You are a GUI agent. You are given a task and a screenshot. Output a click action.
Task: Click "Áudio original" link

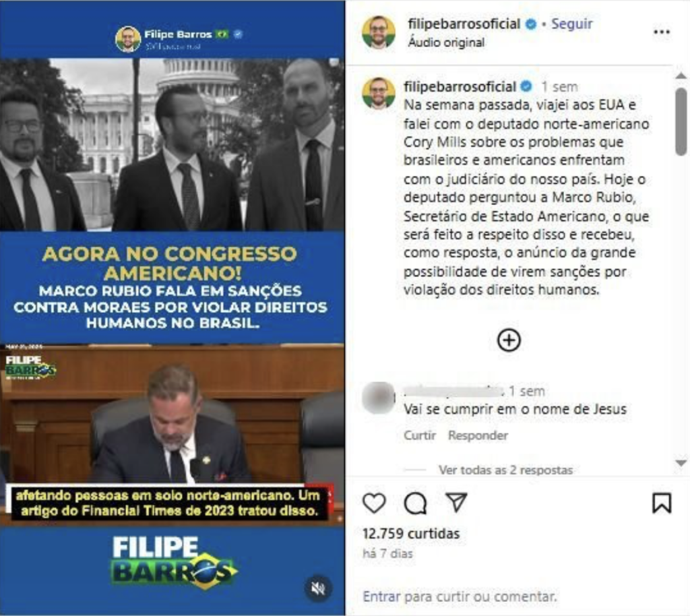pyautogui.click(x=446, y=42)
